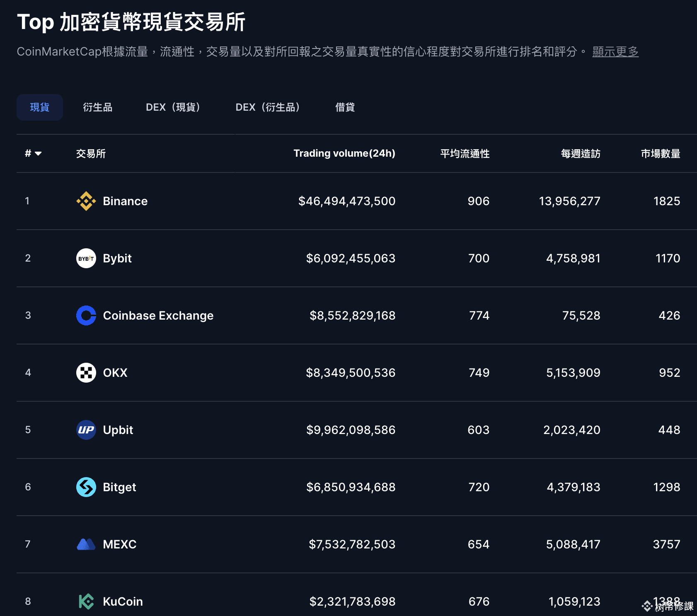The image size is (697, 616).
Task: Click the Upbit logo icon
Action: coord(86,430)
